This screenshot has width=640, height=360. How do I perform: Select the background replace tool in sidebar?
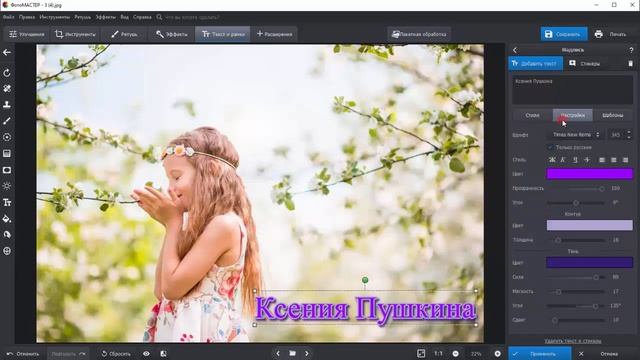click(x=7, y=235)
